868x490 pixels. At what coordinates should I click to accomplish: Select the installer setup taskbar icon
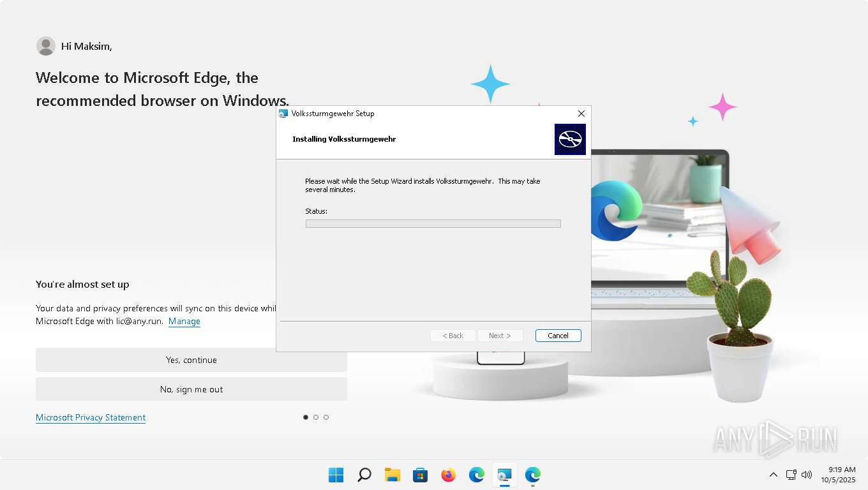click(x=505, y=475)
